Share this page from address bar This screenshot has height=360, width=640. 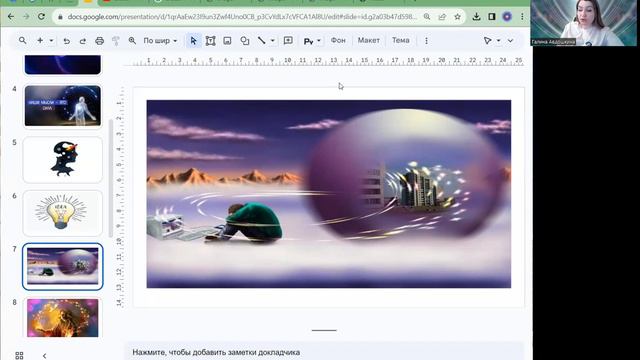coord(442,17)
